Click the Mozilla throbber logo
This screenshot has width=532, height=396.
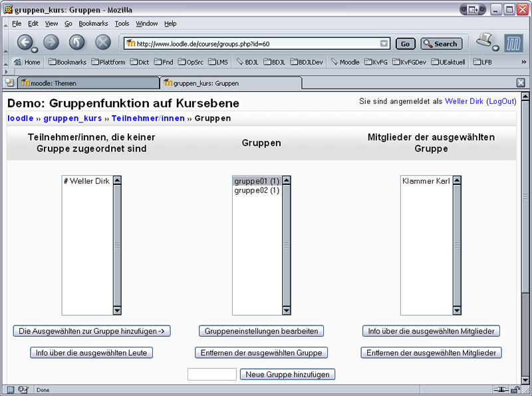(513, 43)
